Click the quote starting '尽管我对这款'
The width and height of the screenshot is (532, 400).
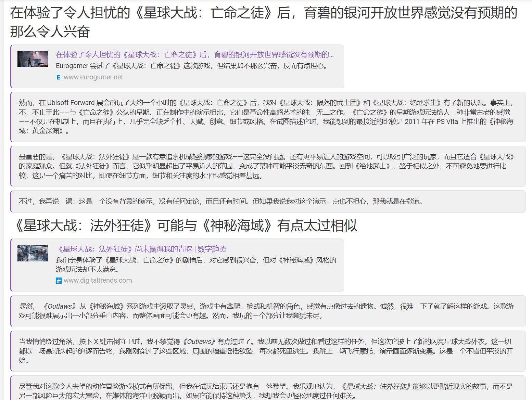pos(266,391)
